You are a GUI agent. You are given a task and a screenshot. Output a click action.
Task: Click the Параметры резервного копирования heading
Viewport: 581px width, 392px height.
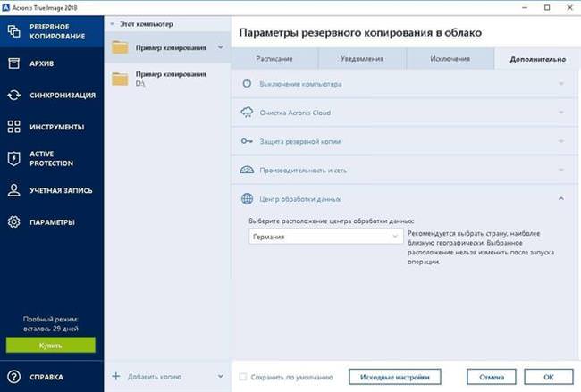(360, 32)
